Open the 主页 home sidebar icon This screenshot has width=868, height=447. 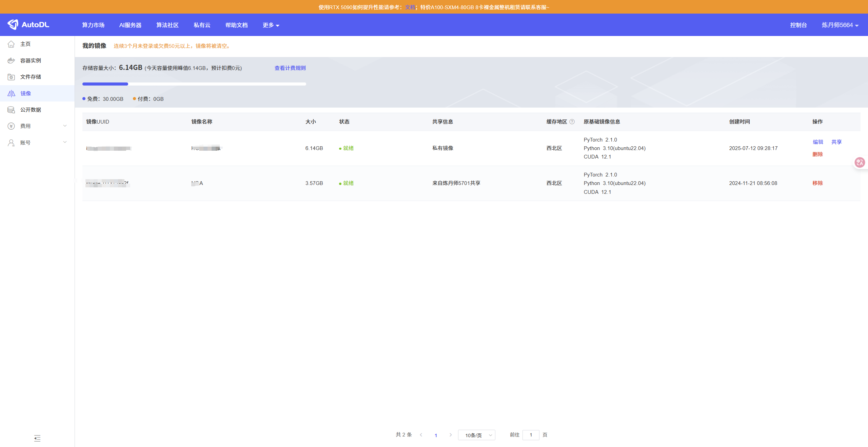11,44
